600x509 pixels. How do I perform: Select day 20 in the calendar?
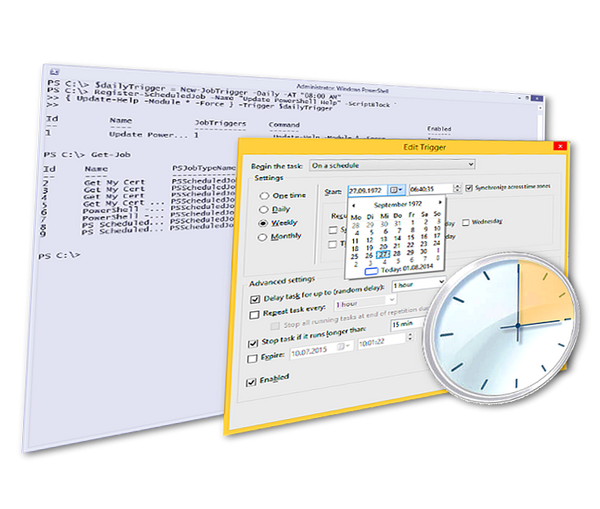(383, 247)
